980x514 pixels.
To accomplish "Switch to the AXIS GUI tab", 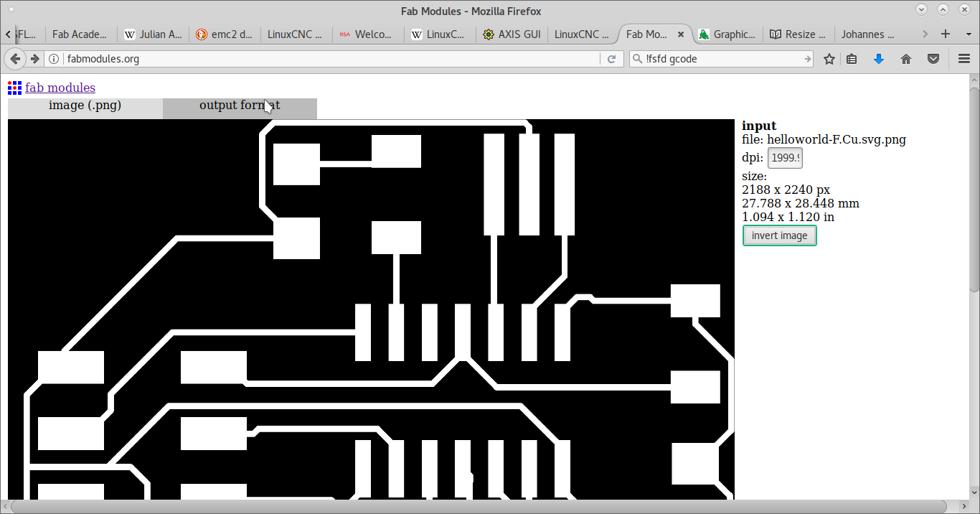I will click(512, 34).
